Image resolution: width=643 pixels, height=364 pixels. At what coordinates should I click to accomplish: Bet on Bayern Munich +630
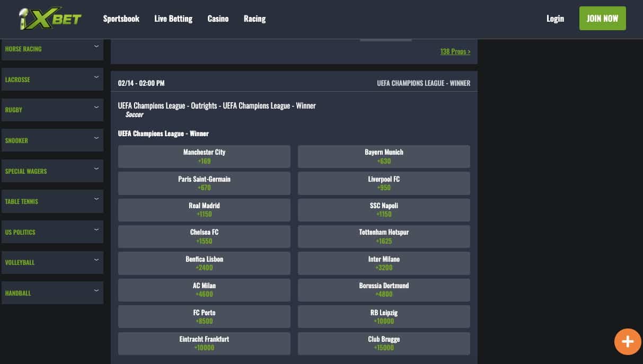pos(384,156)
